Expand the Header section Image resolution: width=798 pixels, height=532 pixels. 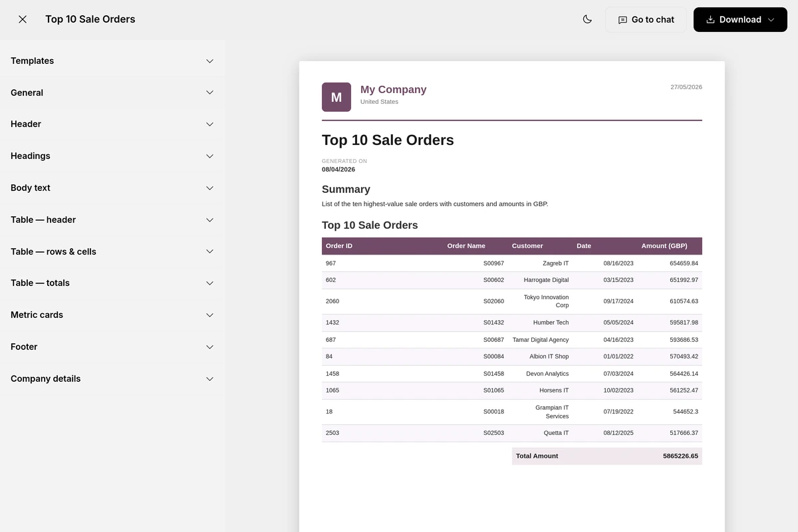pyautogui.click(x=112, y=124)
